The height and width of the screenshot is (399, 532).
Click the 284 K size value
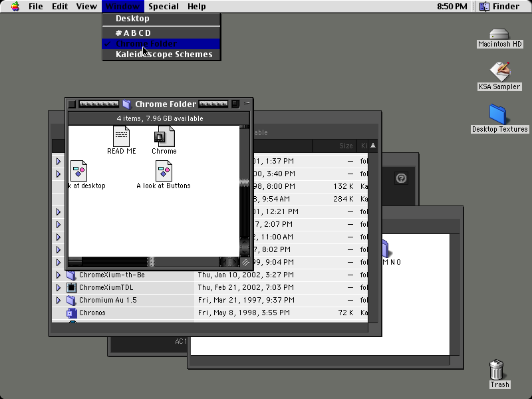(x=343, y=199)
